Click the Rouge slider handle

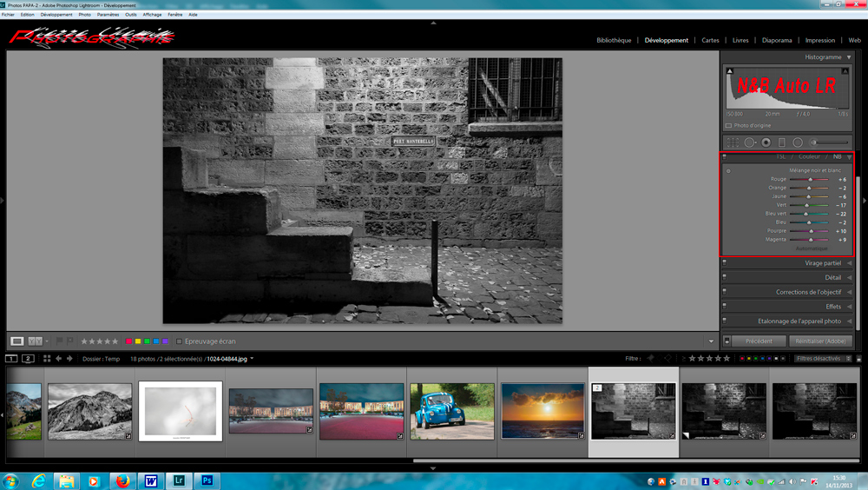pos(810,180)
